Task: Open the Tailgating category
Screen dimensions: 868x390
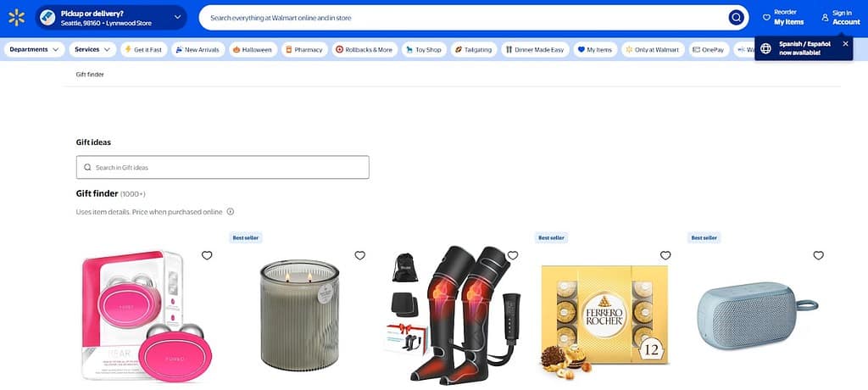Action: click(473, 49)
